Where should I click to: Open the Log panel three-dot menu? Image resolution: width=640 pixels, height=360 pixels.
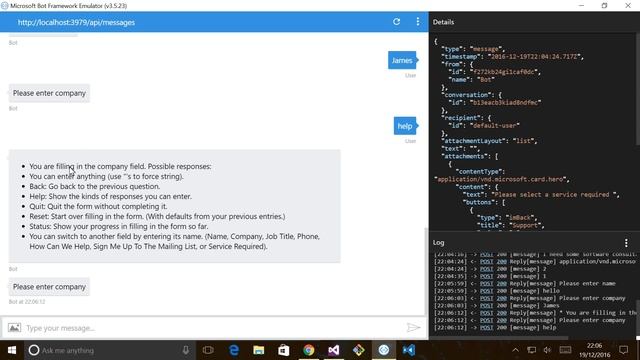pos(626,243)
